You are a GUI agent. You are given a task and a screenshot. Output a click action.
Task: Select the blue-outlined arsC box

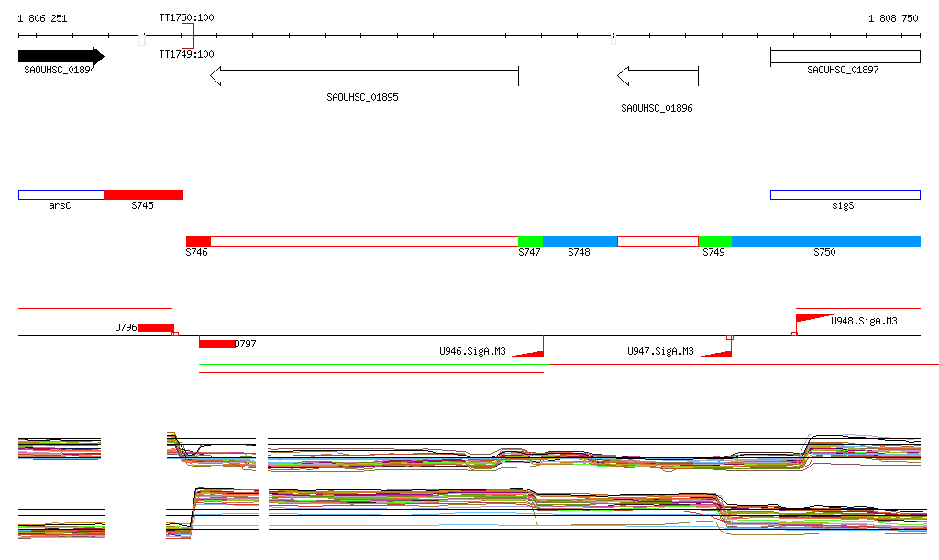point(61,194)
